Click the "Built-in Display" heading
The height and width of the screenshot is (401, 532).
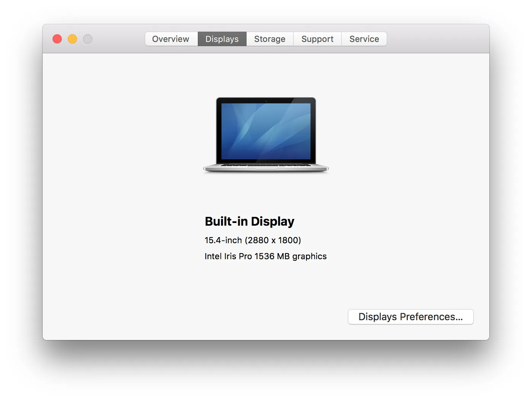click(250, 221)
